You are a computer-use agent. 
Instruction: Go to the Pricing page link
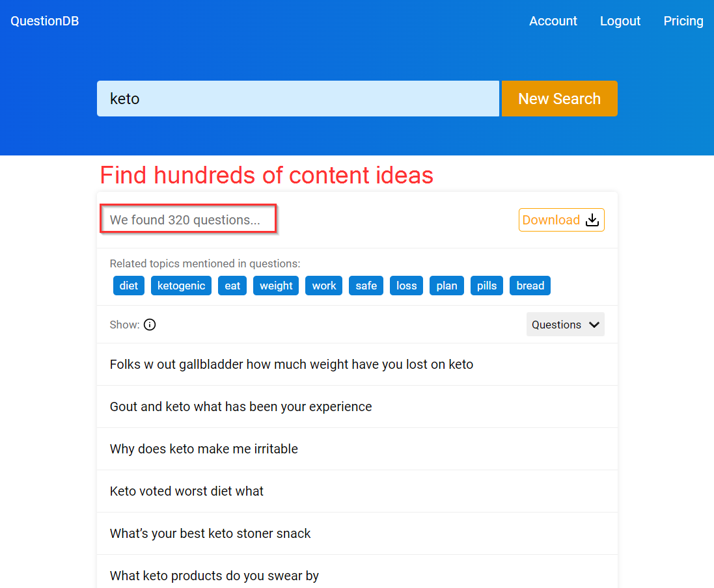(x=683, y=21)
